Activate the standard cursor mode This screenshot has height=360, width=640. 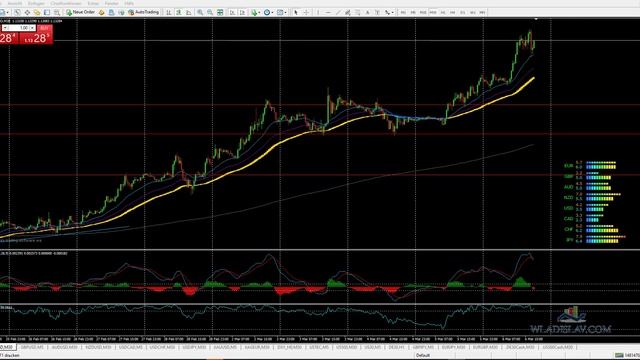click(296, 12)
